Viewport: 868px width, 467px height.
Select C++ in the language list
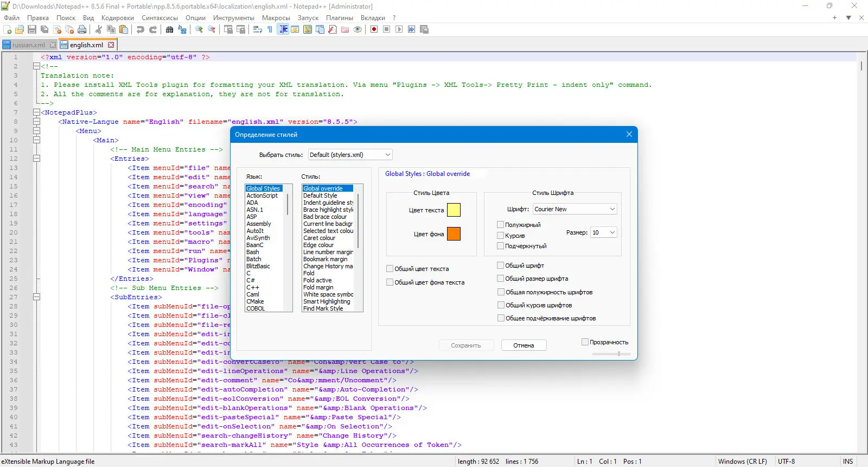click(253, 287)
